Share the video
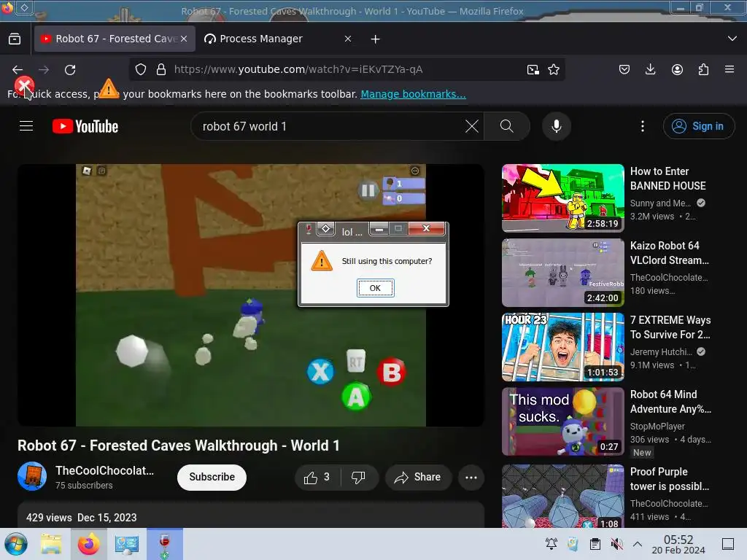 (x=418, y=477)
